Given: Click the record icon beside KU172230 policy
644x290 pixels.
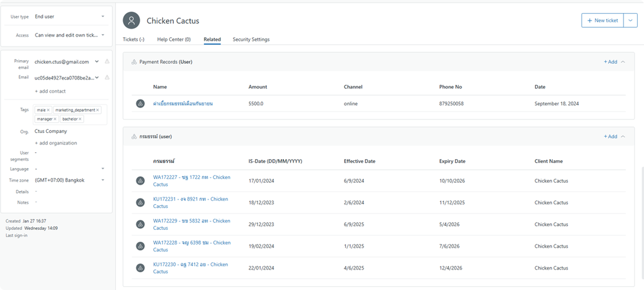Looking at the screenshot, I should pos(140,268).
